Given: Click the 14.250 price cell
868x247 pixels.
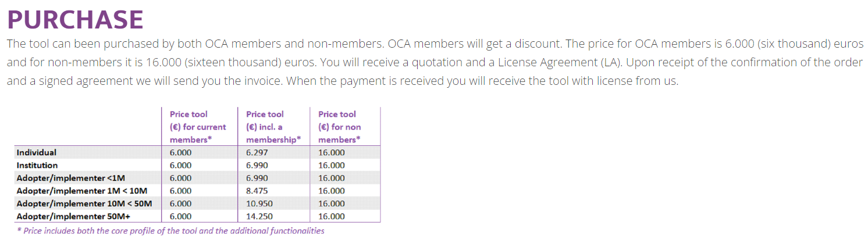Looking at the screenshot, I should point(259,216).
